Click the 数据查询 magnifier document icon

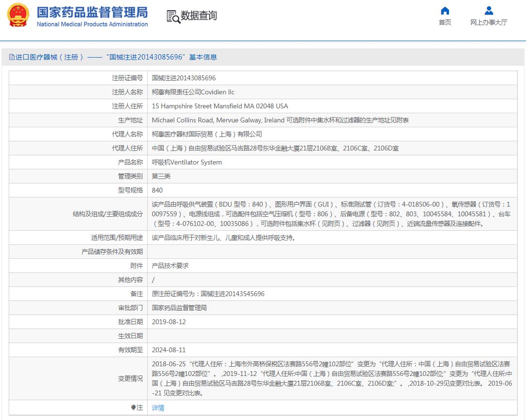click(173, 16)
